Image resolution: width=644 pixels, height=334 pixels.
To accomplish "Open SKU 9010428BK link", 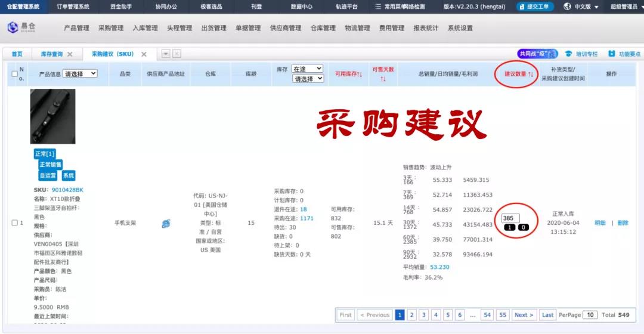I will 67,190.
